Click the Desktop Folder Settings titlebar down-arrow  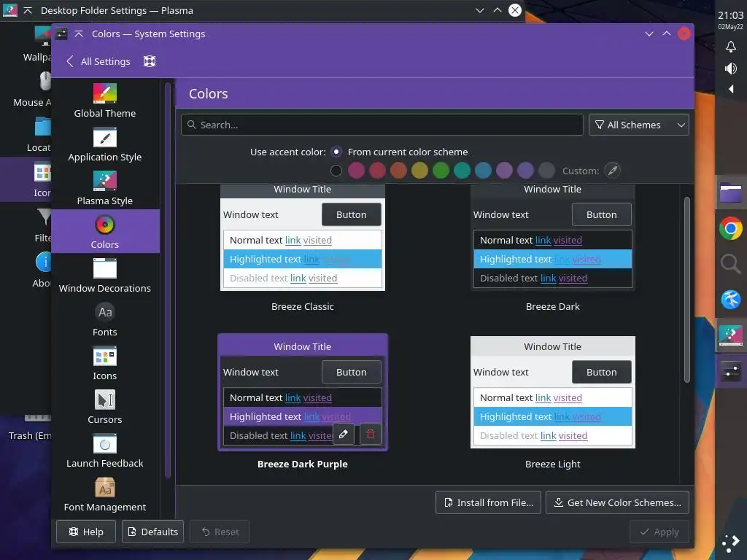point(480,10)
